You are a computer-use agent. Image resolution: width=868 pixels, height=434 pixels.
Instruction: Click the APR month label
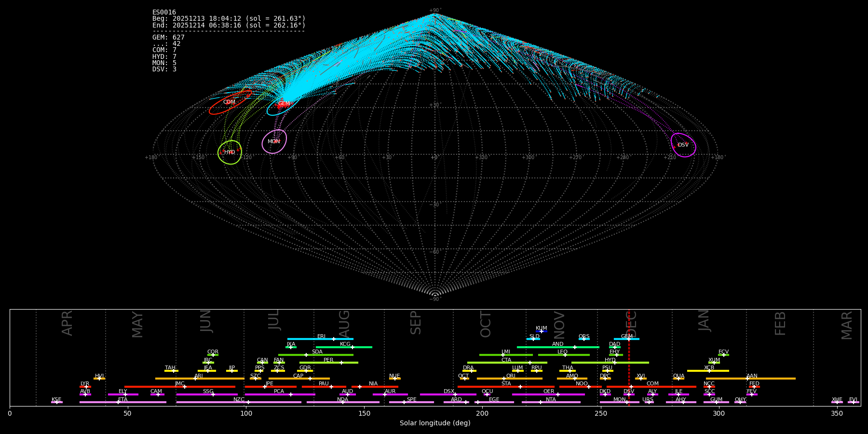click(x=68, y=323)
